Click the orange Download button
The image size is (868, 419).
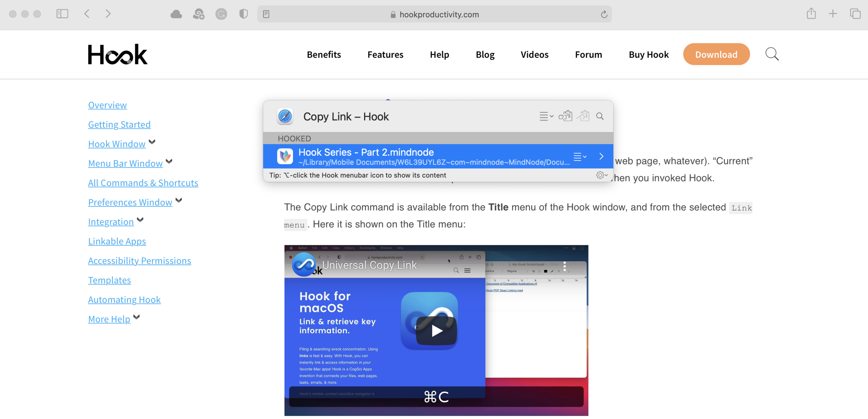click(716, 54)
